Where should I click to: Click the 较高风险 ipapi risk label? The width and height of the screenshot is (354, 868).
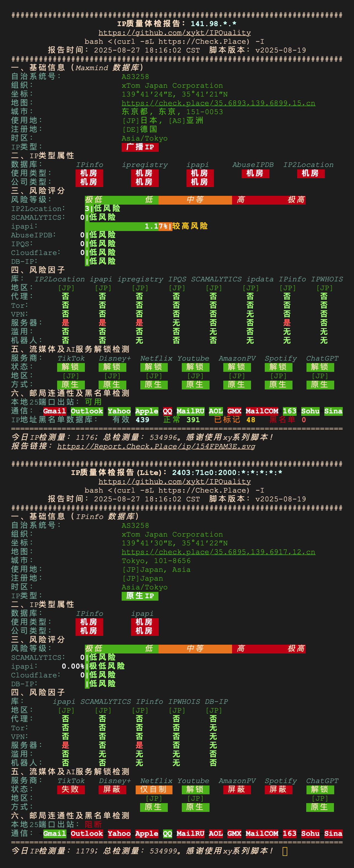(190, 226)
